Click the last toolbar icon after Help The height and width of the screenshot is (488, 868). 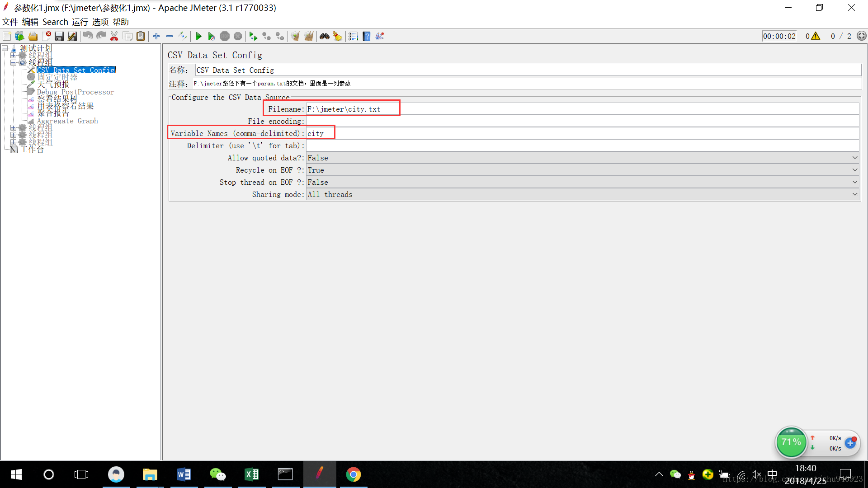pyautogui.click(x=380, y=36)
